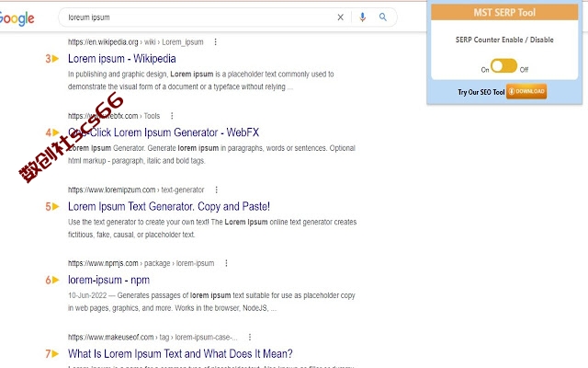
Task: Open the Lorem ipsum - Wikipedia result
Action: click(x=122, y=59)
